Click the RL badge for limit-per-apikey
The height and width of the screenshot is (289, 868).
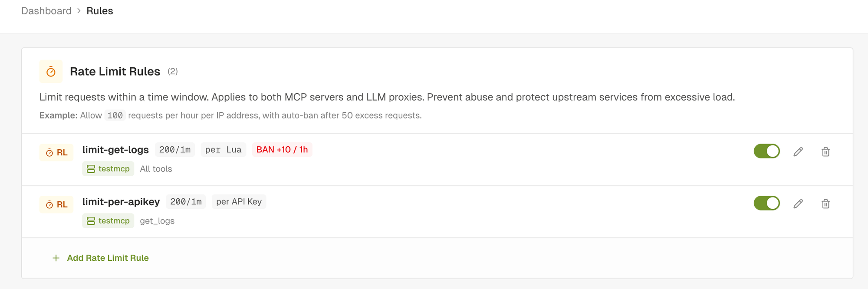point(56,204)
